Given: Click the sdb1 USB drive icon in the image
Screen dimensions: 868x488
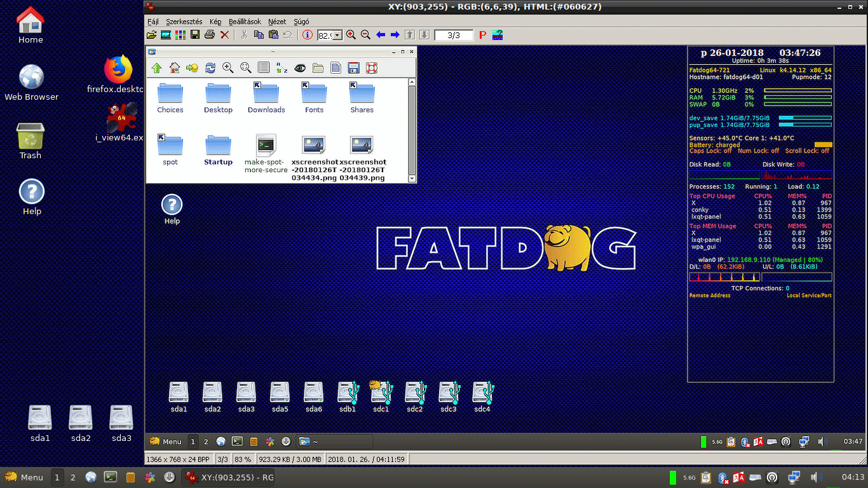Looking at the screenshot, I should tap(348, 397).
